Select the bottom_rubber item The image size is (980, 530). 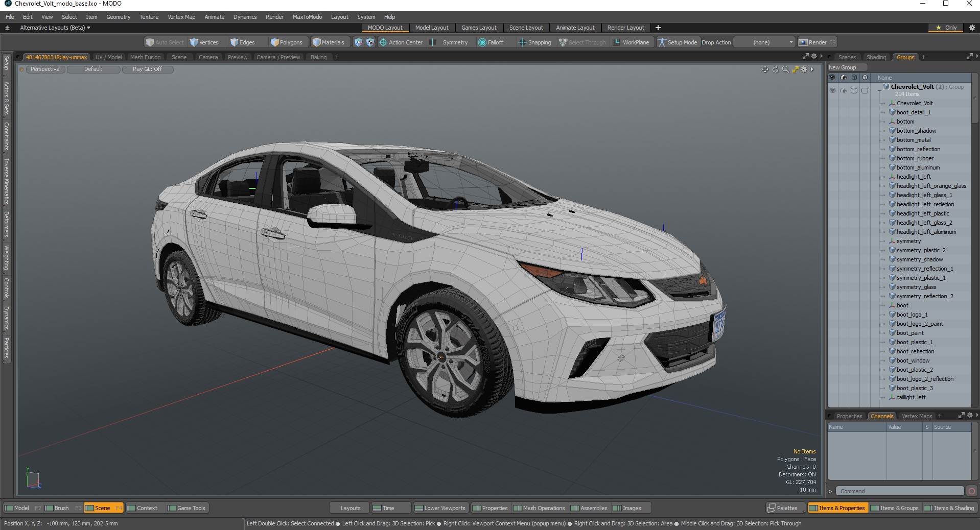point(915,158)
